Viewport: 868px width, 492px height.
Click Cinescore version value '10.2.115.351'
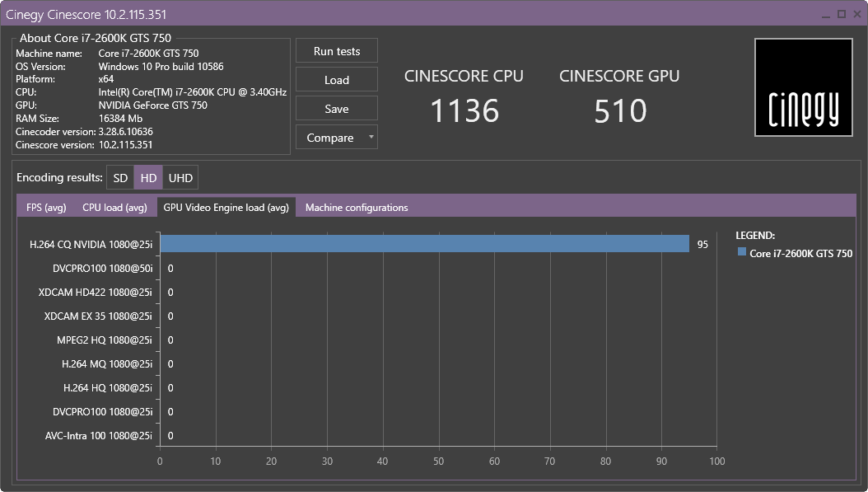coord(126,145)
